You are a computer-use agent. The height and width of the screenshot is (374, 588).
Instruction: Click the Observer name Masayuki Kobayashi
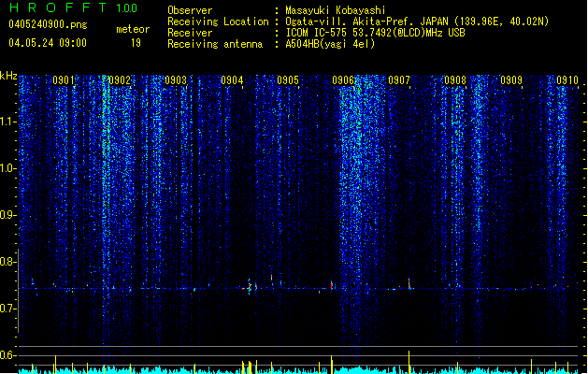(x=336, y=10)
